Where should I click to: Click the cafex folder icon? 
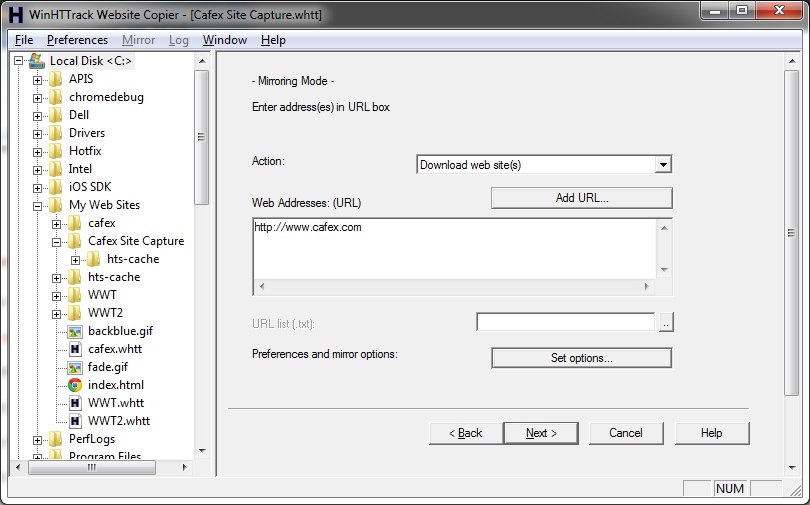pyautogui.click(x=74, y=223)
